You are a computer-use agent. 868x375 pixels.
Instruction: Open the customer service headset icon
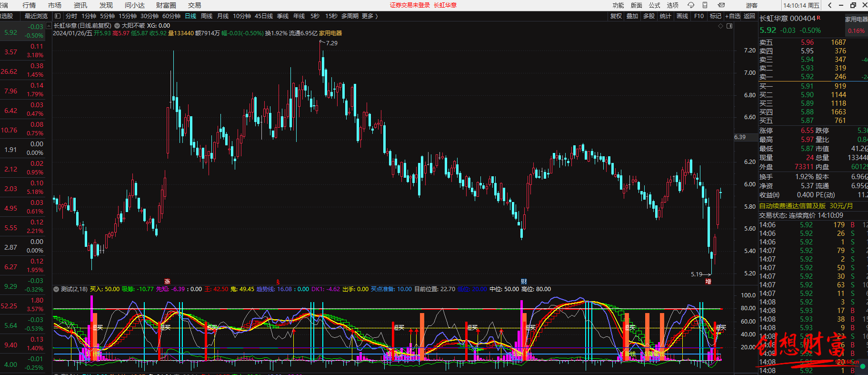(691, 5)
